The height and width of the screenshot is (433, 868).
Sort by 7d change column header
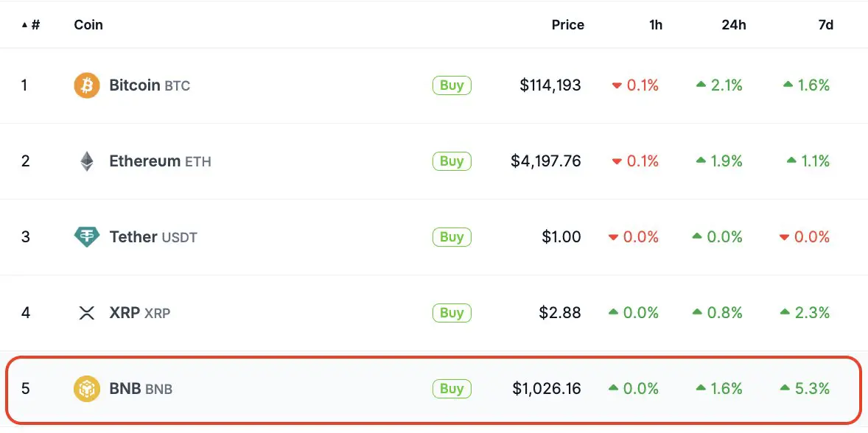tap(826, 25)
